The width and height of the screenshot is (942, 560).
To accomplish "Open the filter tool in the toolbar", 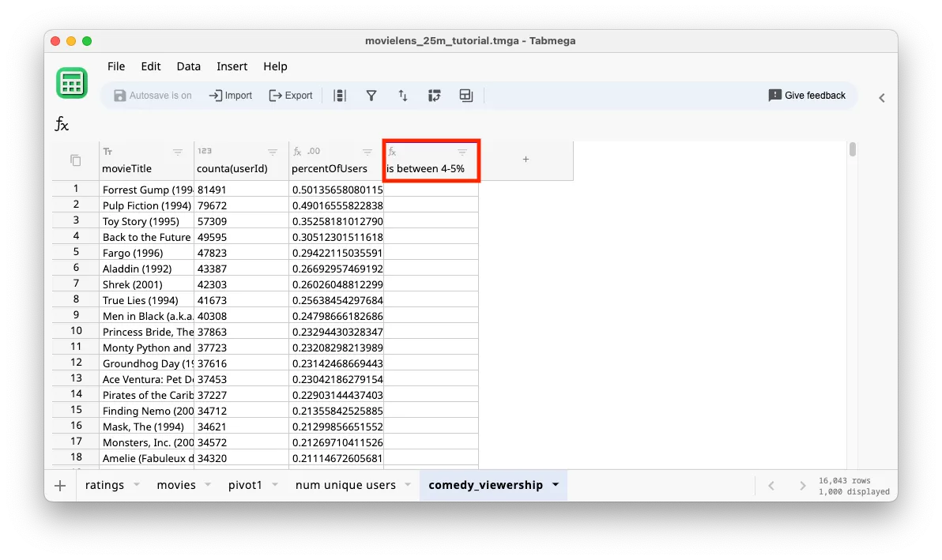I will coord(371,95).
